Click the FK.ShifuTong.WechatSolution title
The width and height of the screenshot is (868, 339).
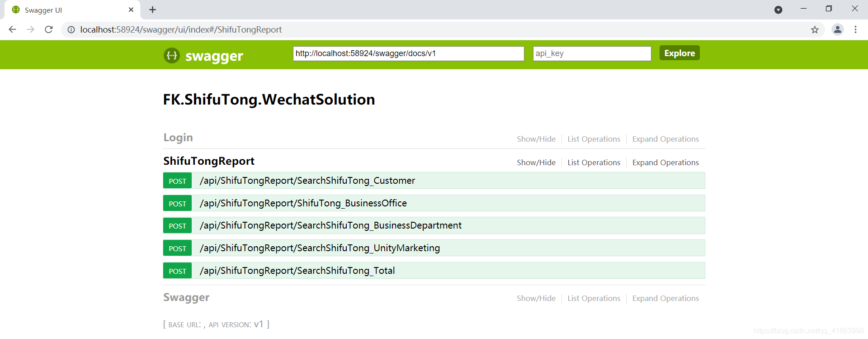pos(269,100)
